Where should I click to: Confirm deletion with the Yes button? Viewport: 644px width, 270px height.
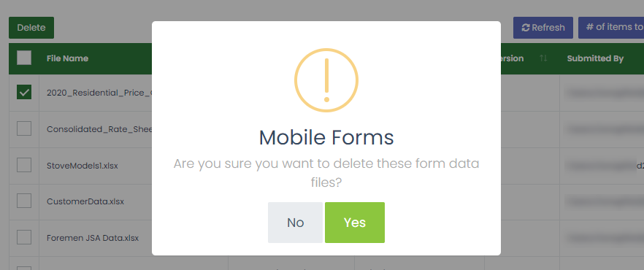click(x=354, y=223)
